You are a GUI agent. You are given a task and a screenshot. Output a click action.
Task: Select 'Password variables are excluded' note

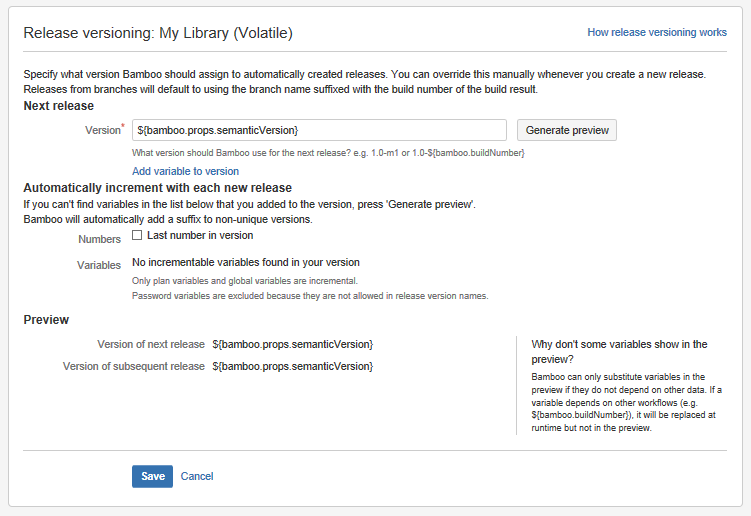coord(310,296)
